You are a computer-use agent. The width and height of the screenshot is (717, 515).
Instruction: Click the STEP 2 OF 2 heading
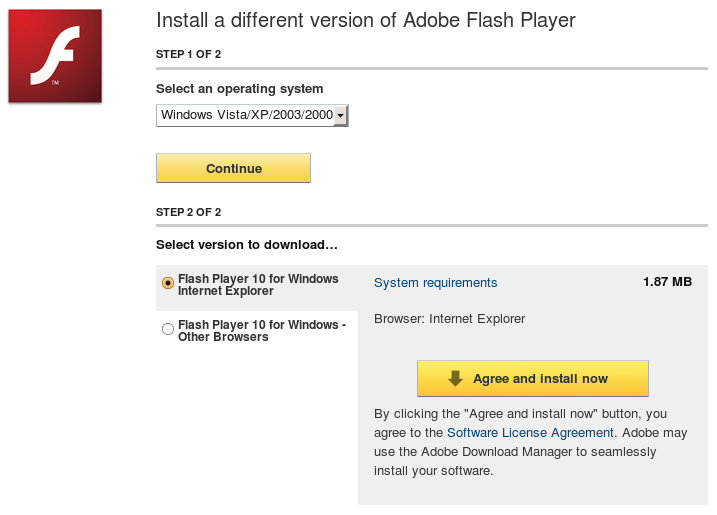188,212
